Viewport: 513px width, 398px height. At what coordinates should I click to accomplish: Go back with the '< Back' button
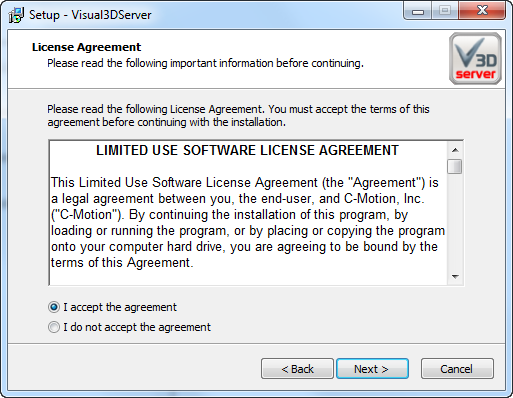297,369
